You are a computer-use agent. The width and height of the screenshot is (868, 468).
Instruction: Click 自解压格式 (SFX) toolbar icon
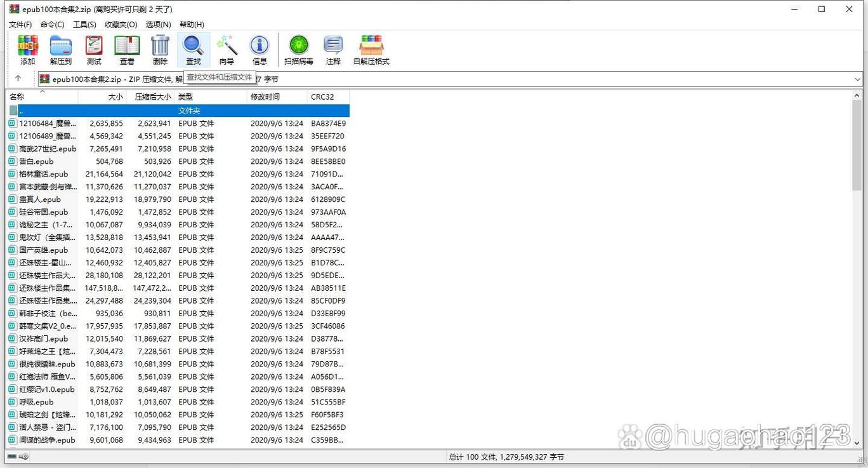click(x=371, y=50)
